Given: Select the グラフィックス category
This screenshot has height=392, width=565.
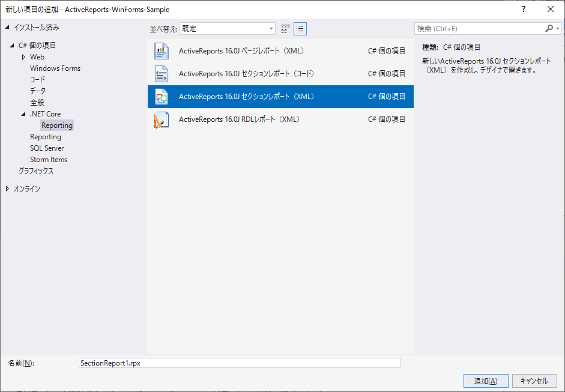Looking at the screenshot, I should (x=36, y=171).
